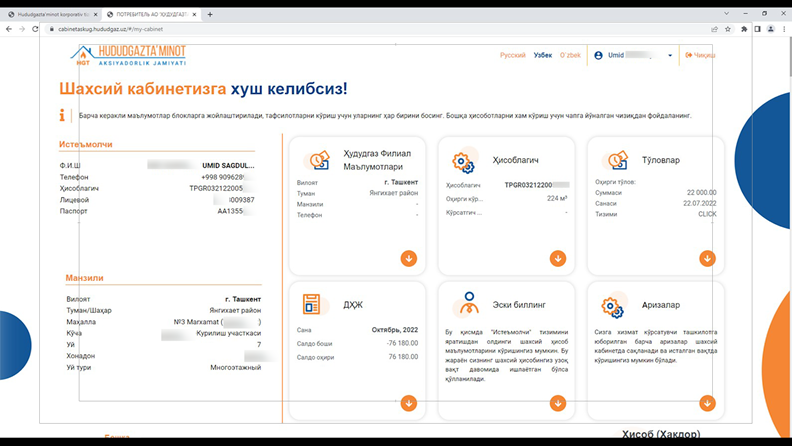This screenshot has height=446, width=792.
Task: Click the Аризалар gears icon
Action: 613,304
